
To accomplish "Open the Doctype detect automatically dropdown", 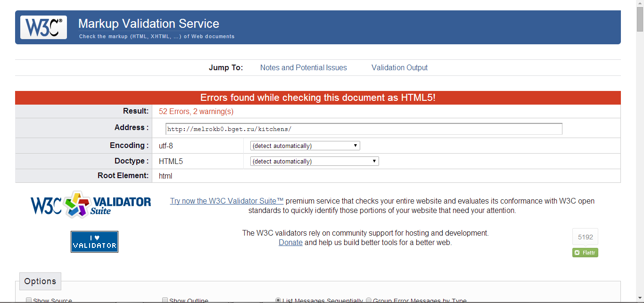I will point(314,161).
